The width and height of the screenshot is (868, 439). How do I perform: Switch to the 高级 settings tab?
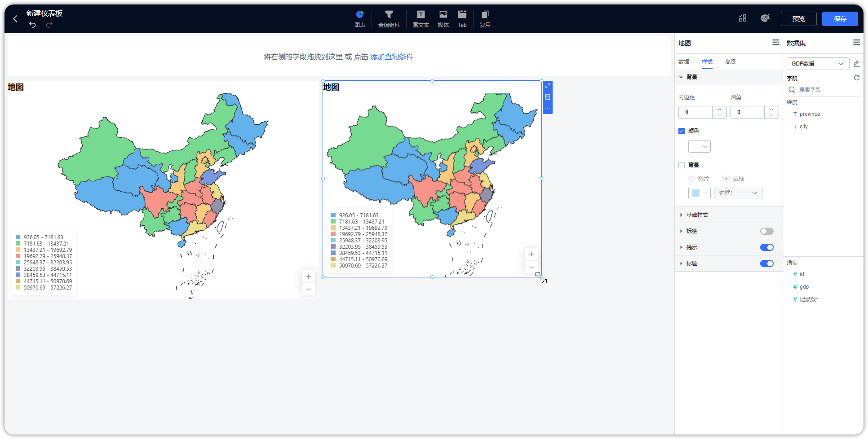pyautogui.click(x=731, y=61)
